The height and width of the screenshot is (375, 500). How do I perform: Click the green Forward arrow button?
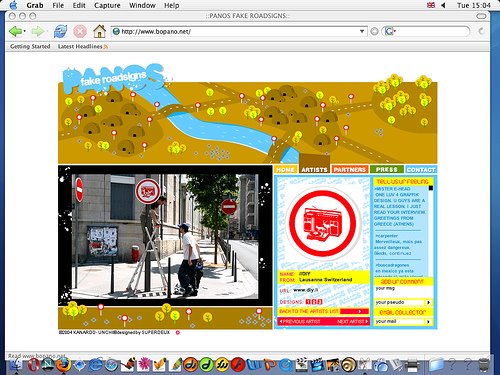(37, 31)
